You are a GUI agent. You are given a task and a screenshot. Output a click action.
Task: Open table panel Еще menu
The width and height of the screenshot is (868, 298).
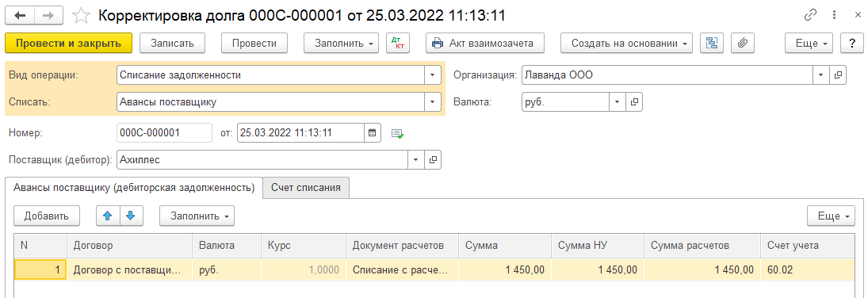tap(832, 216)
